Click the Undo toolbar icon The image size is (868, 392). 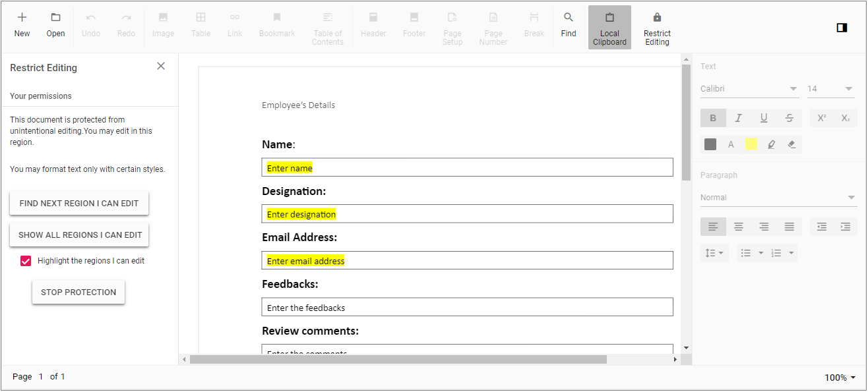91,17
